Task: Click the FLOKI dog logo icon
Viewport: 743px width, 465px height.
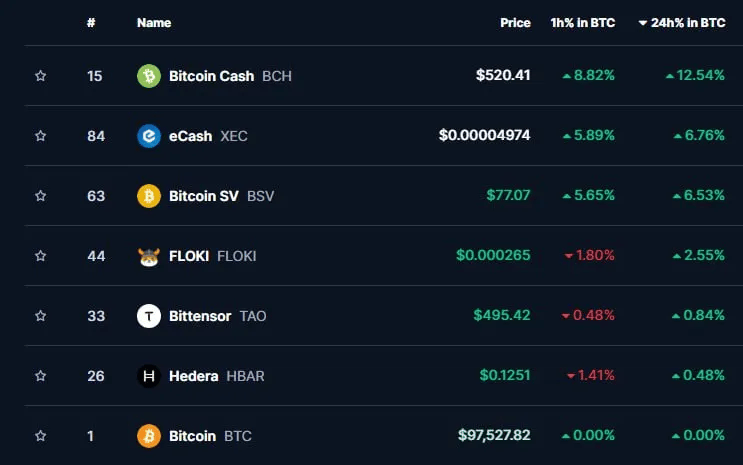Action: point(149,256)
